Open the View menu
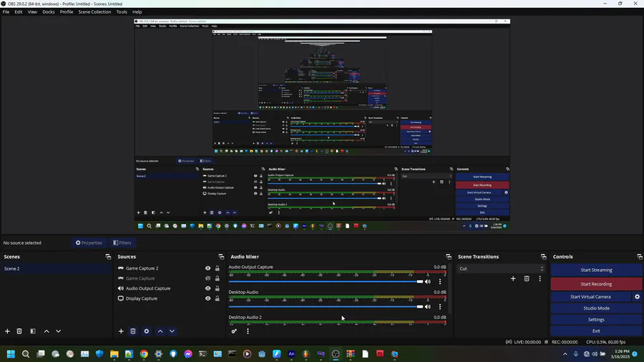 coord(32,12)
